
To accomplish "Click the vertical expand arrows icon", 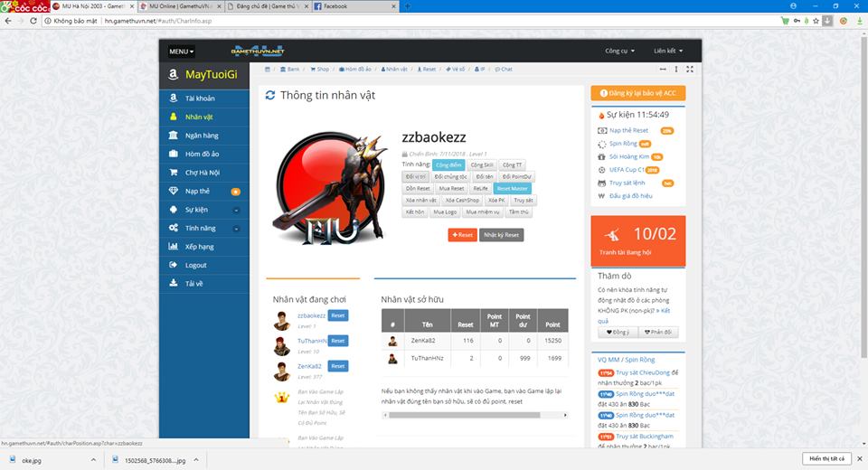I will coord(676,70).
